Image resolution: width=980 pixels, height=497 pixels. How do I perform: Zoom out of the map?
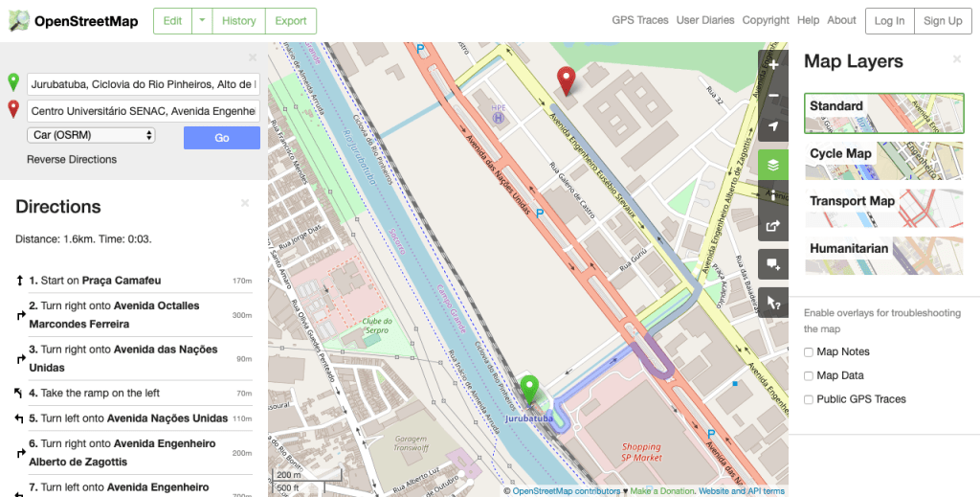[773, 96]
